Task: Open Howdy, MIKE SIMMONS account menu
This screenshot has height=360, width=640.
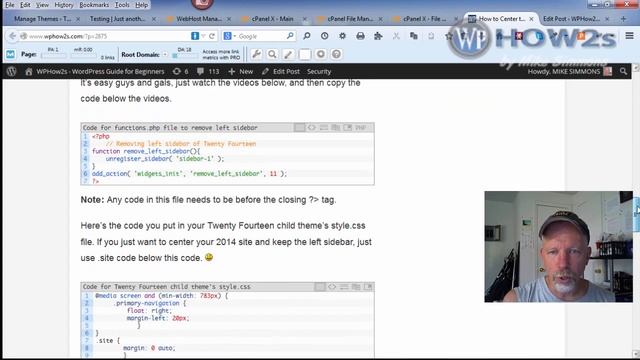Action: click(570, 71)
